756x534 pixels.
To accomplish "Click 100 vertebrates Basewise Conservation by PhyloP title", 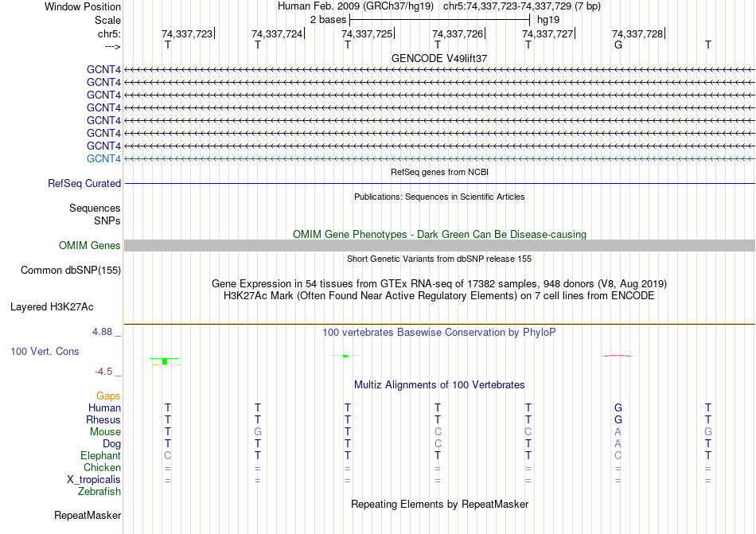I will pos(439,332).
